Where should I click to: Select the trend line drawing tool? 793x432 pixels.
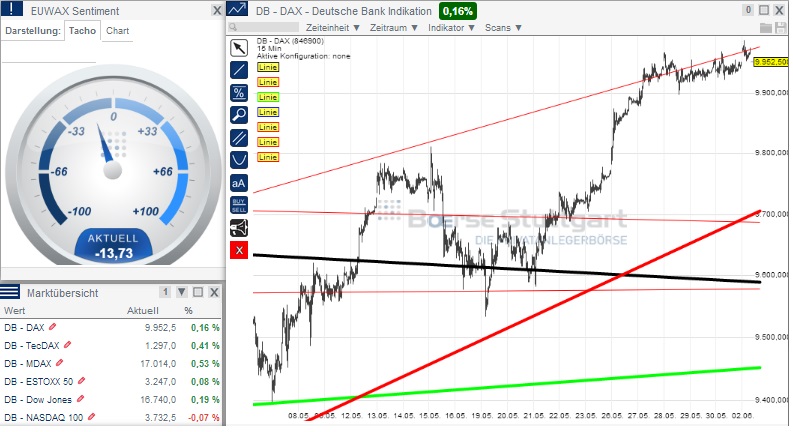tap(239, 70)
